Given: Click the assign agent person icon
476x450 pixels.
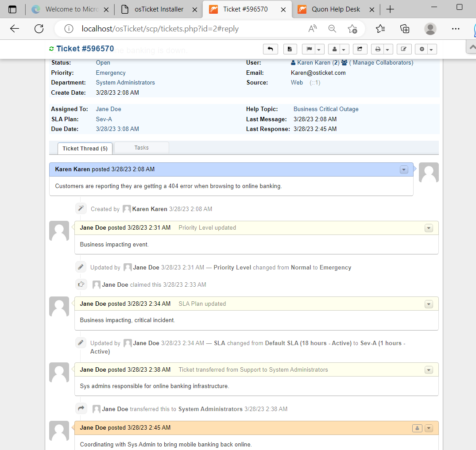Looking at the screenshot, I should point(335,49).
